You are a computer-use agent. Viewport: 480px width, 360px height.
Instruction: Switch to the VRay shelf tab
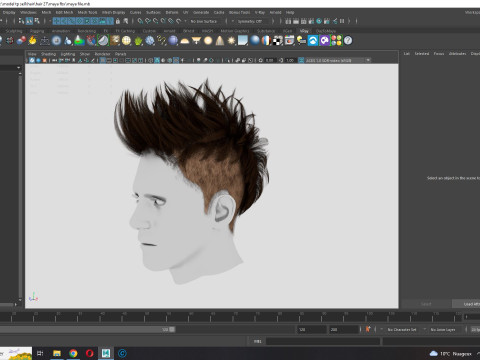pyautogui.click(x=304, y=31)
